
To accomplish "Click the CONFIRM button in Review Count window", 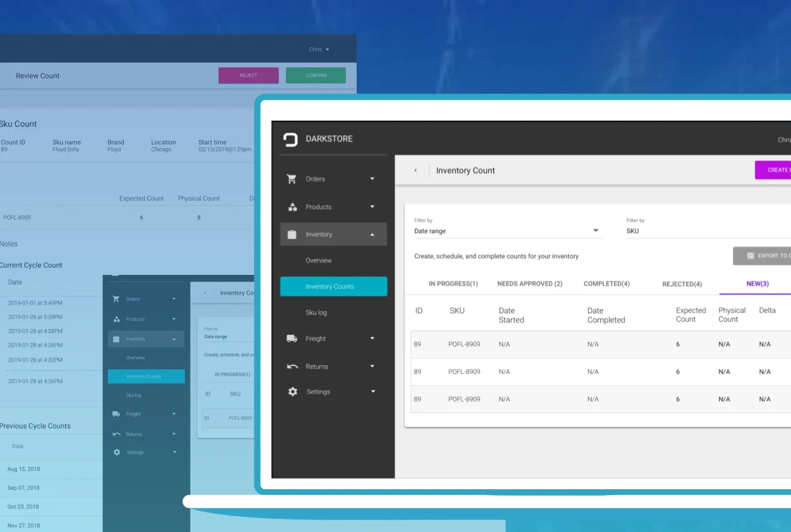I will point(316,75).
